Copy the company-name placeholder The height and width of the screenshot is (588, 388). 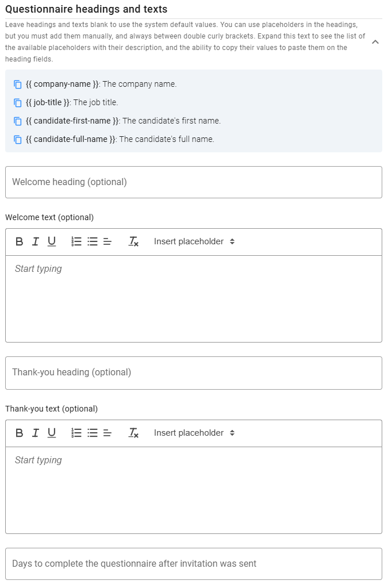point(16,84)
